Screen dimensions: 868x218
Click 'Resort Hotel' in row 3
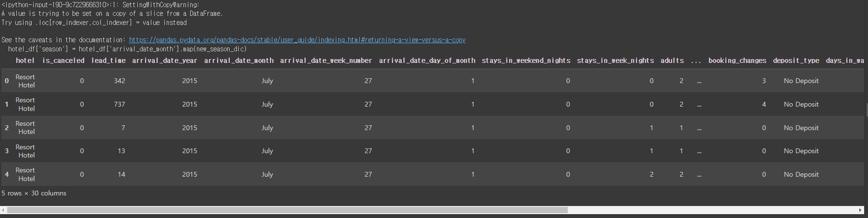(25, 151)
